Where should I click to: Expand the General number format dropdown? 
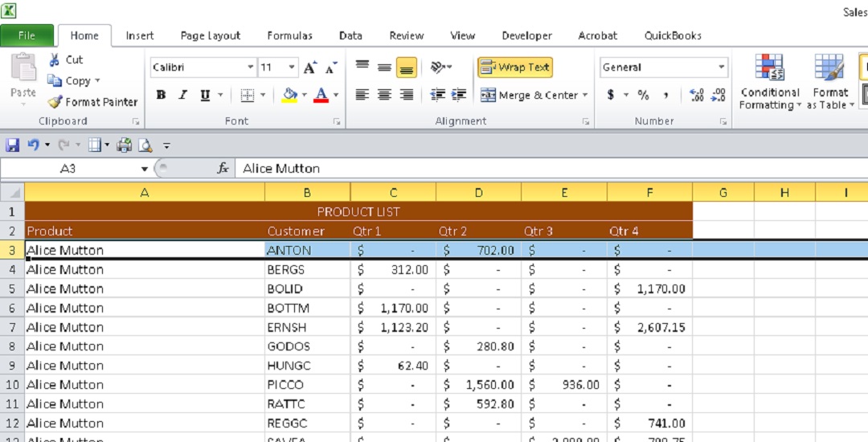(x=721, y=68)
